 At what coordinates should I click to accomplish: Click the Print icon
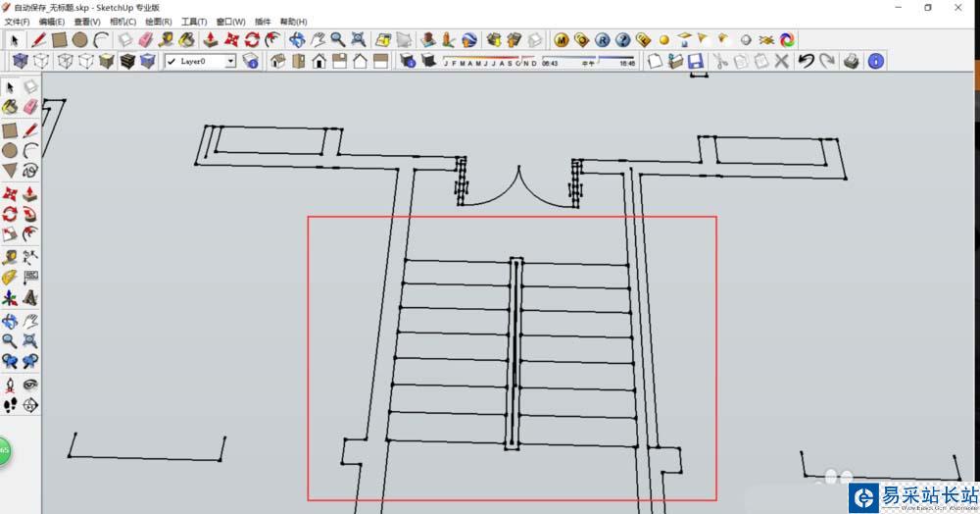pos(853,61)
